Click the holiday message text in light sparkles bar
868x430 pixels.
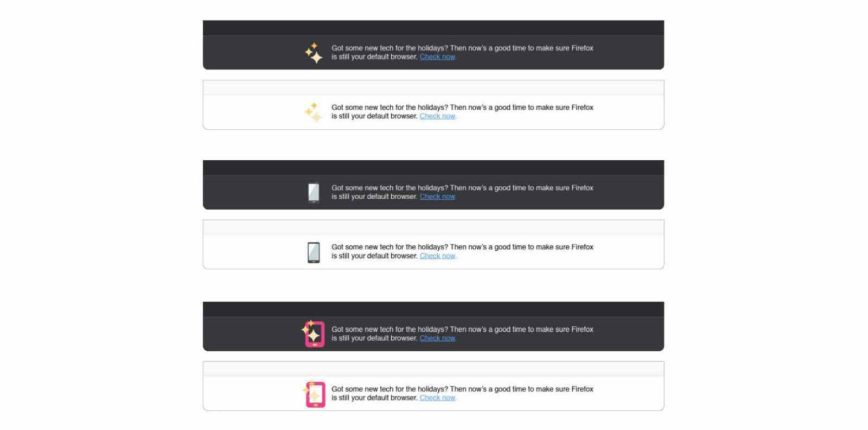click(462, 107)
